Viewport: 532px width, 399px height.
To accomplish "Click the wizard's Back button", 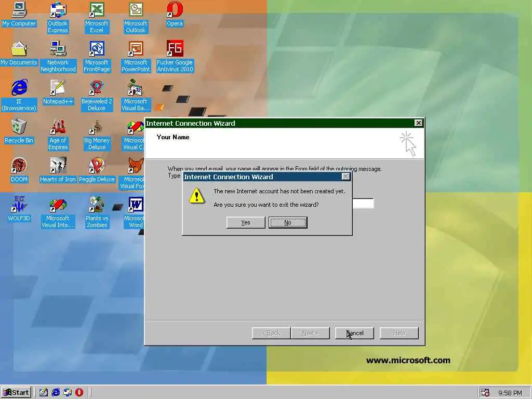I will 271,333.
